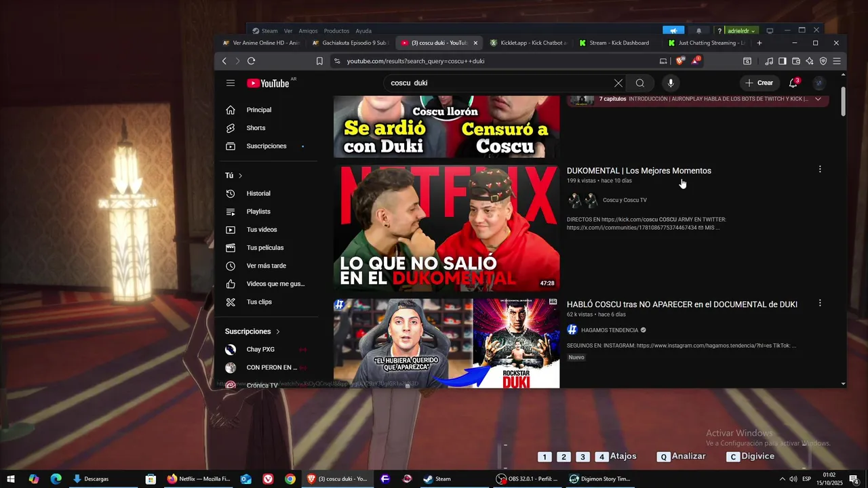Open the site settings icon in address bar
The width and height of the screenshot is (868, 488).
point(337,61)
